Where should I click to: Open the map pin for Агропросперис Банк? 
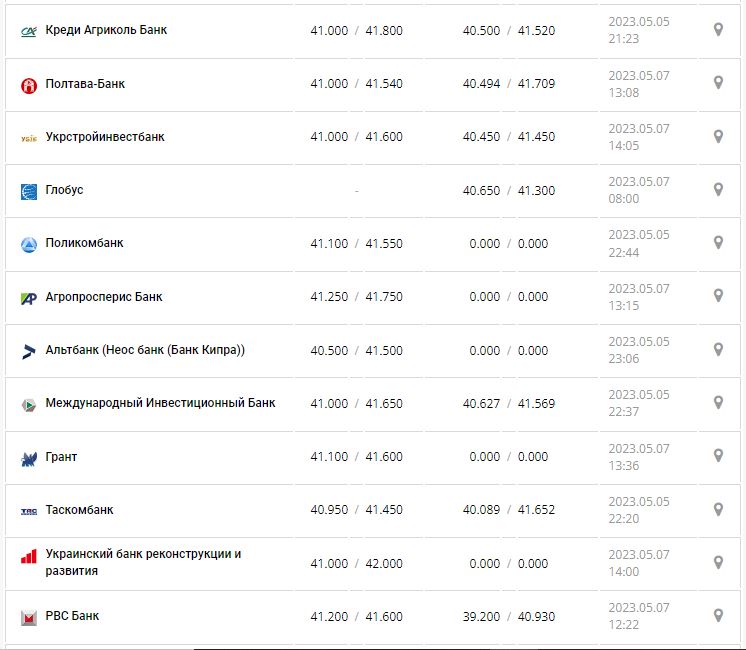718,296
